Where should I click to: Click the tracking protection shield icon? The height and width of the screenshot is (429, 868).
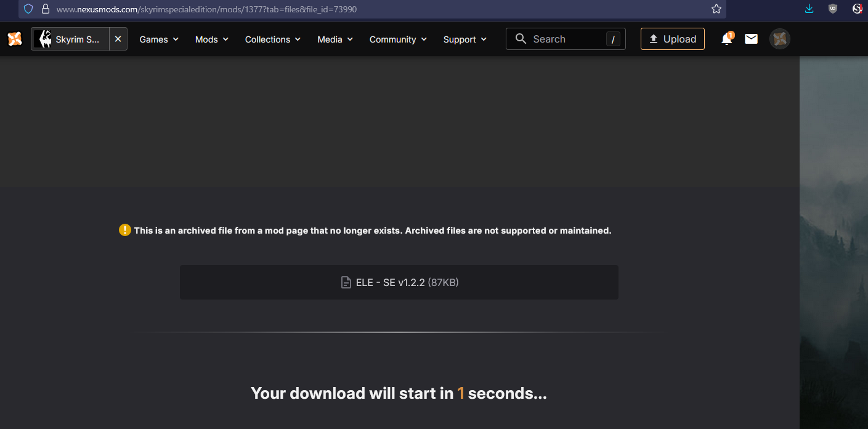tap(28, 9)
